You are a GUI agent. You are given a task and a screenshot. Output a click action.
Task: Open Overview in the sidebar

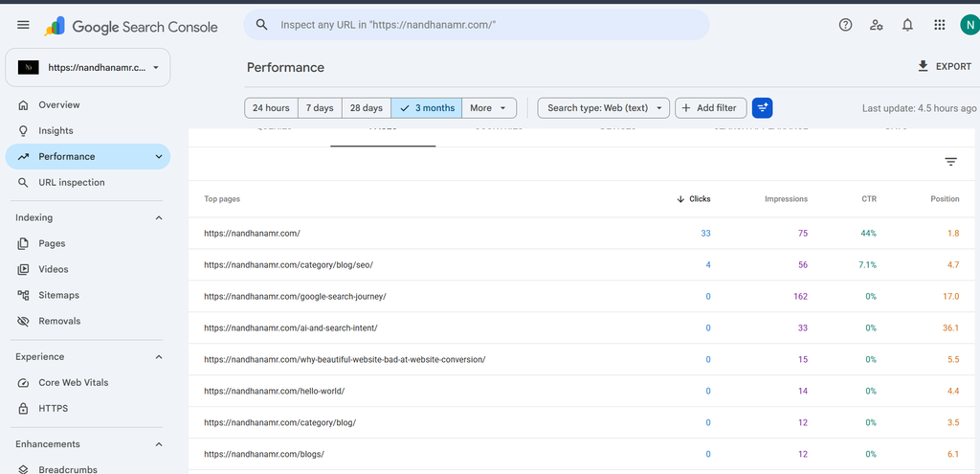point(87,105)
